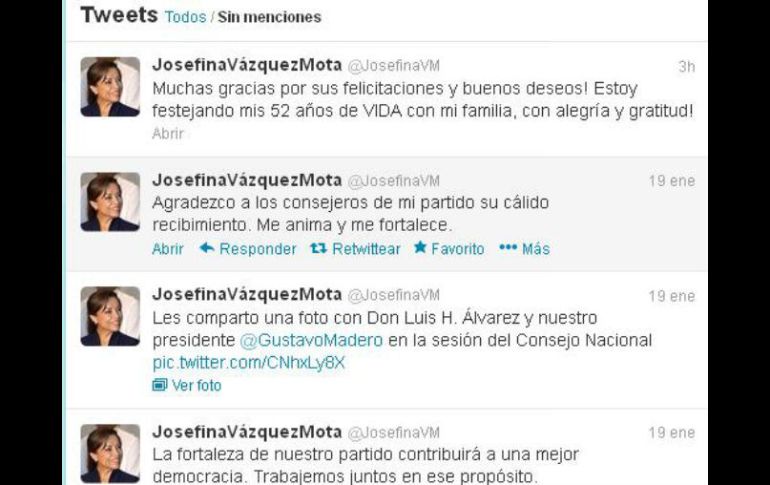Open the Ver foto photo viewer
The width and height of the screenshot is (770, 485).
point(196,385)
